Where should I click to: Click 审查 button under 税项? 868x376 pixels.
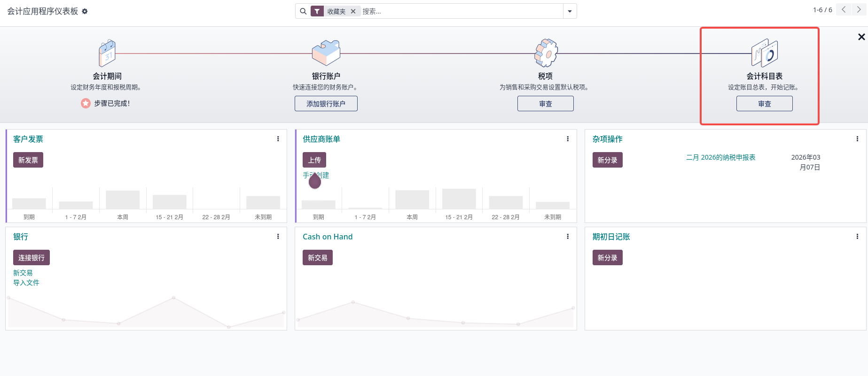click(546, 104)
